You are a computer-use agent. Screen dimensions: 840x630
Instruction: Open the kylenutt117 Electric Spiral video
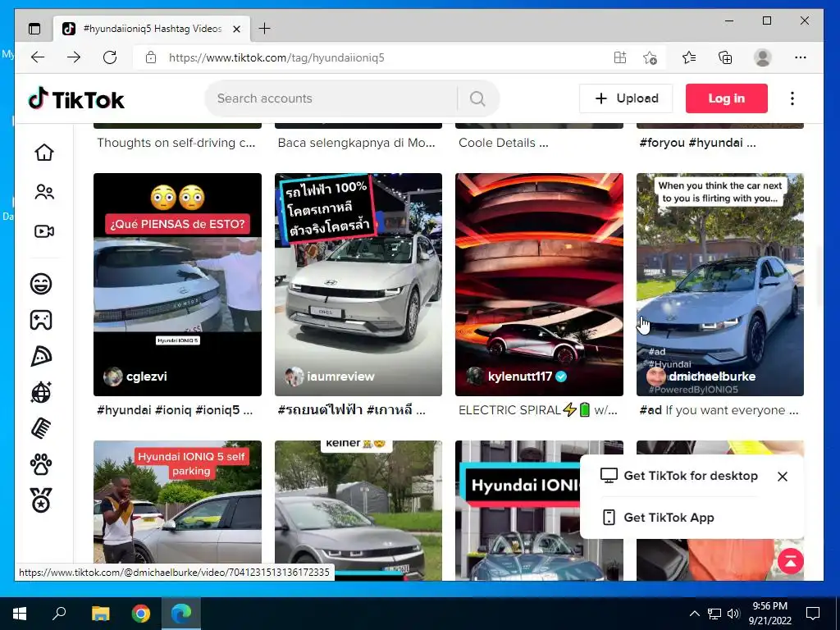pos(539,285)
